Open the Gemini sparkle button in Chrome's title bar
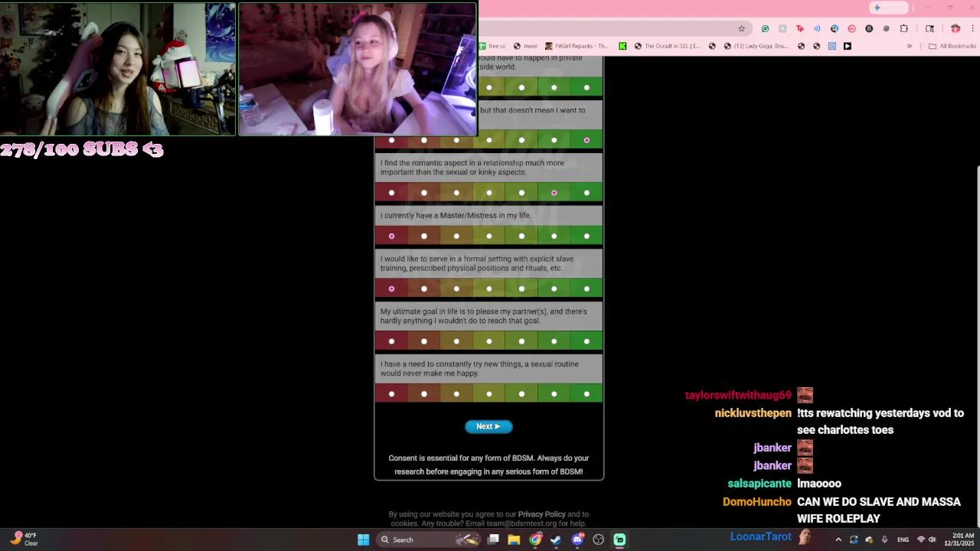Screen dimensions: 980x551 coord(888,8)
